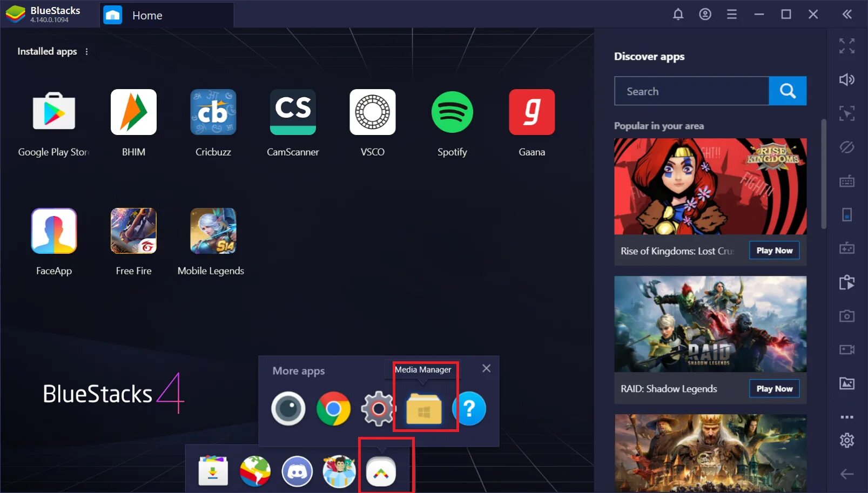Toggle the More apps dock icon
Viewport: 868px width, 493px height.
381,471
